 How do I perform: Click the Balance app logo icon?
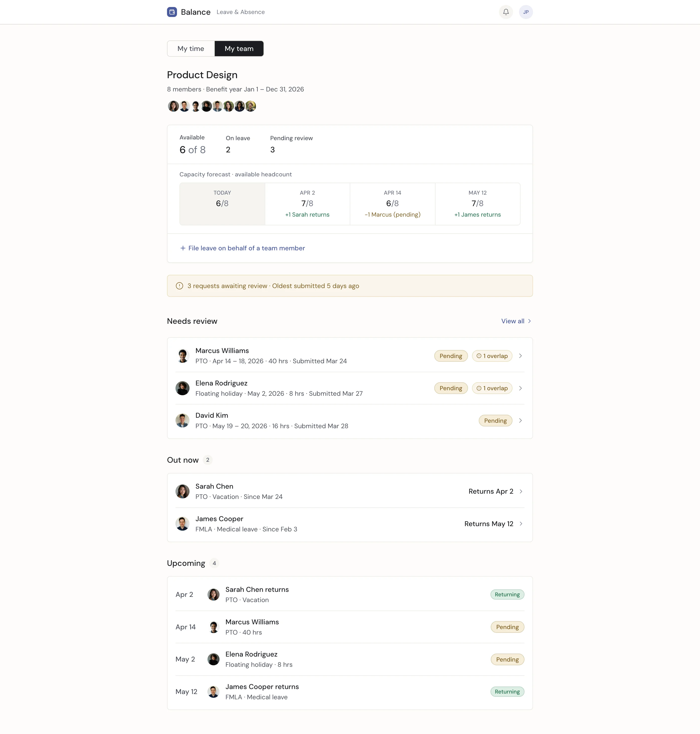point(172,12)
